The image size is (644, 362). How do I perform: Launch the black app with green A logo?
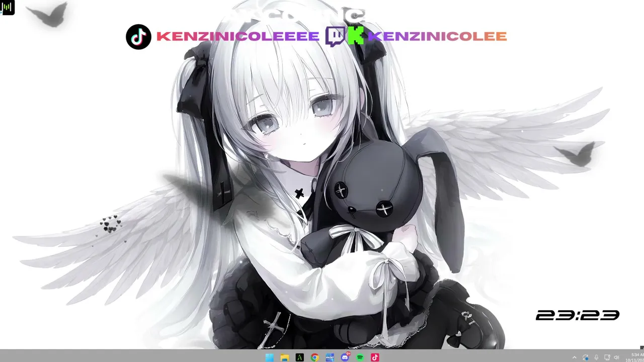click(300, 357)
